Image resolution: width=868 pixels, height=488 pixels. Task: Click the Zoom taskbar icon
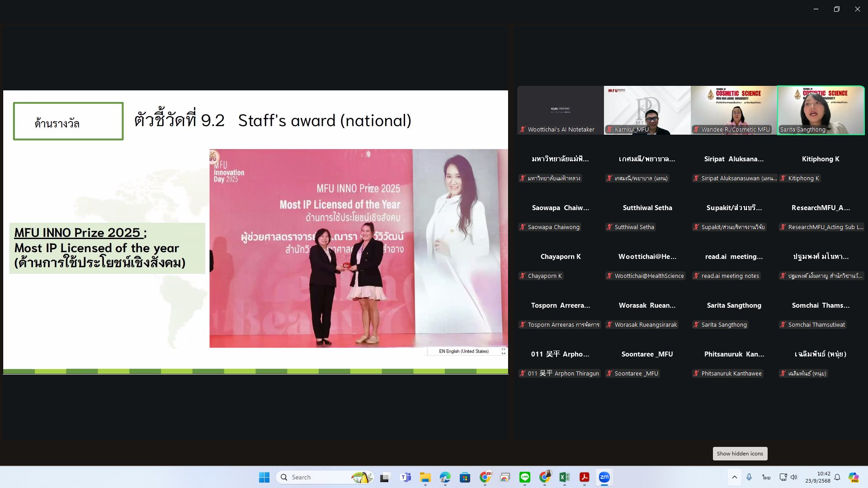[x=604, y=477]
